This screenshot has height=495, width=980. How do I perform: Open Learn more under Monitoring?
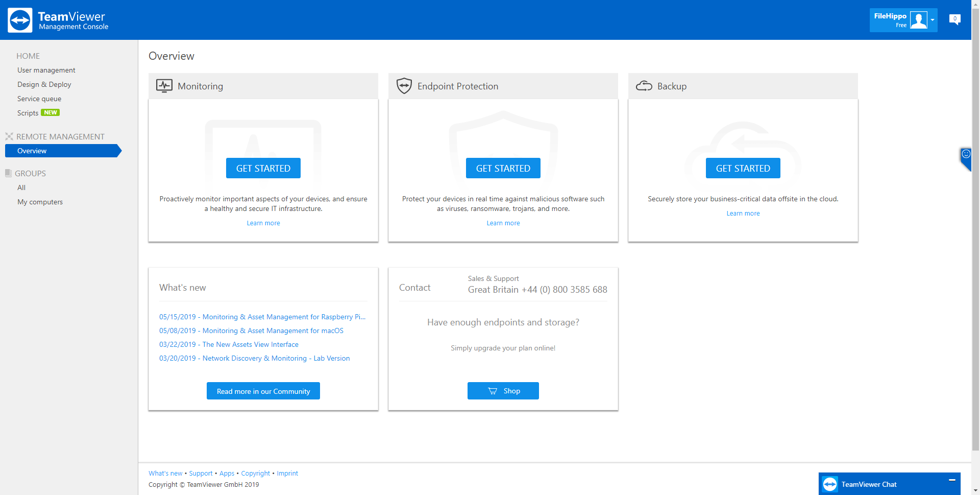pyautogui.click(x=263, y=223)
